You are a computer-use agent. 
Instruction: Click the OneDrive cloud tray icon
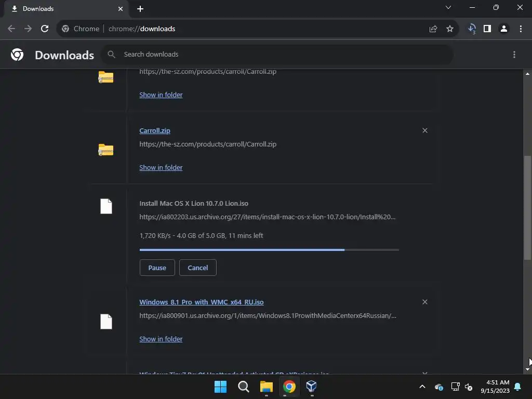pos(438,387)
